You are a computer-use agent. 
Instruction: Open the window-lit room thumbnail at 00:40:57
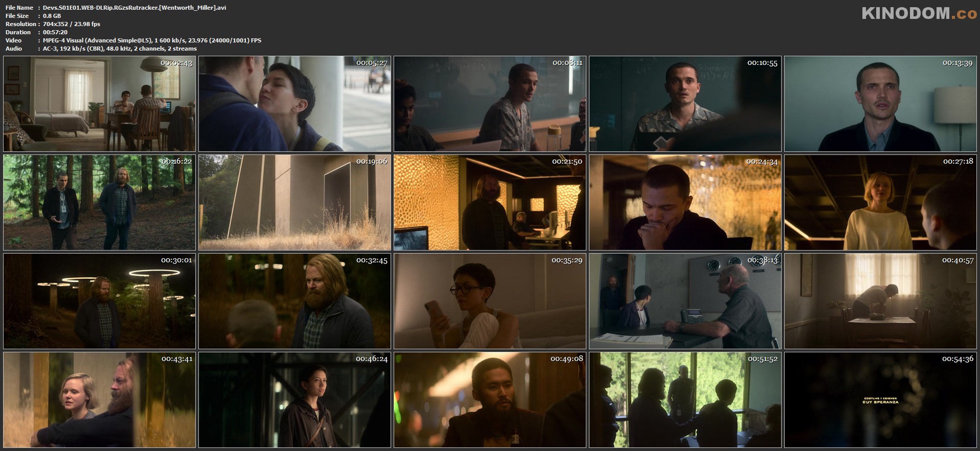[881, 301]
